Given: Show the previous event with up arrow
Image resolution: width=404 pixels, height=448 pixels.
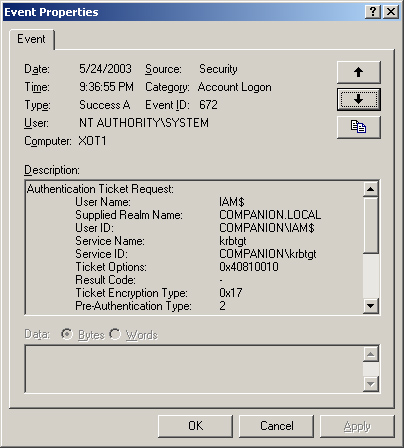Looking at the screenshot, I should (x=358, y=72).
